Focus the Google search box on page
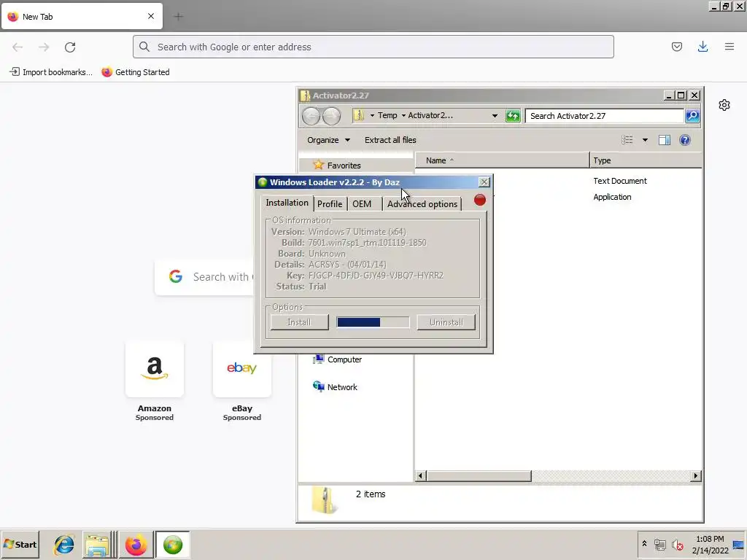The height and width of the screenshot is (560, 747). [x=205, y=276]
